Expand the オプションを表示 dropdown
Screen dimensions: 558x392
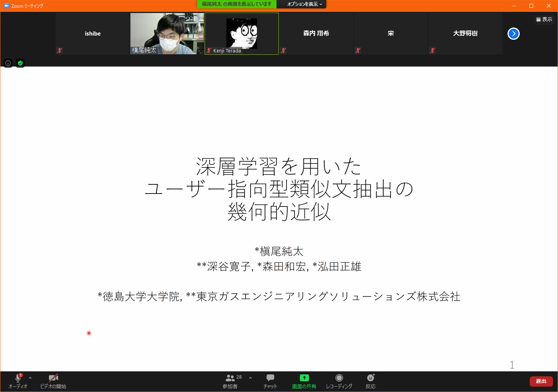click(x=302, y=4)
